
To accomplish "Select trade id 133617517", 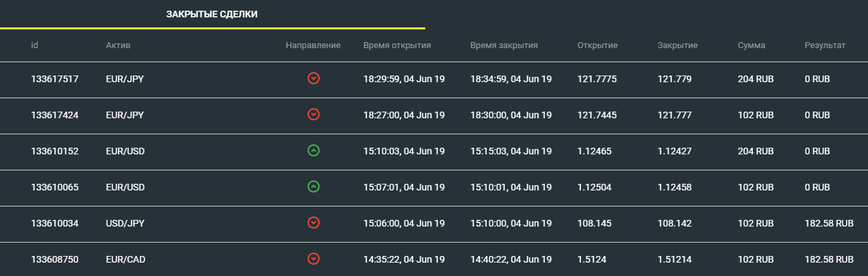I will pos(55,79).
